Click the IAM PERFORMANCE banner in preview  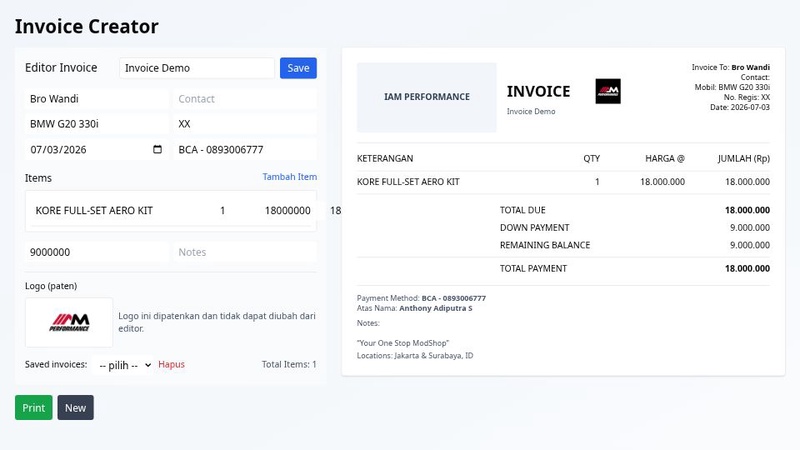427,97
